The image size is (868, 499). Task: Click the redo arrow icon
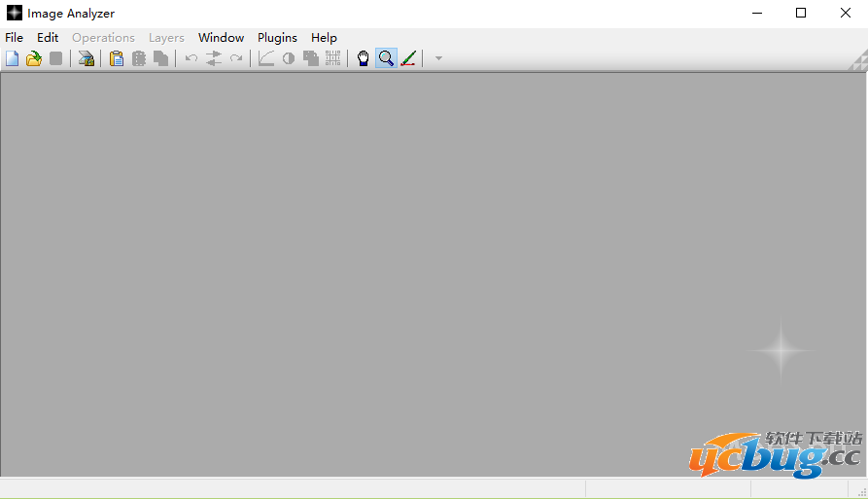pos(236,58)
